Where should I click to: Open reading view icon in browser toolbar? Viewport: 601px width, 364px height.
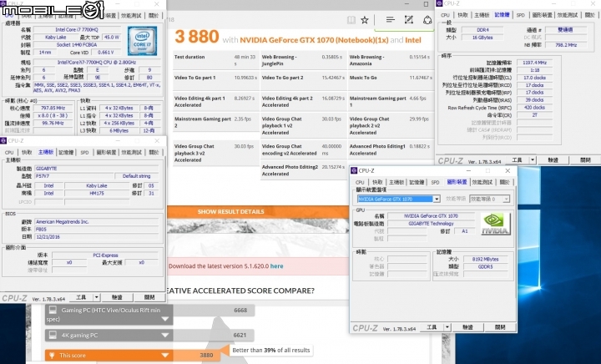tap(351, 20)
